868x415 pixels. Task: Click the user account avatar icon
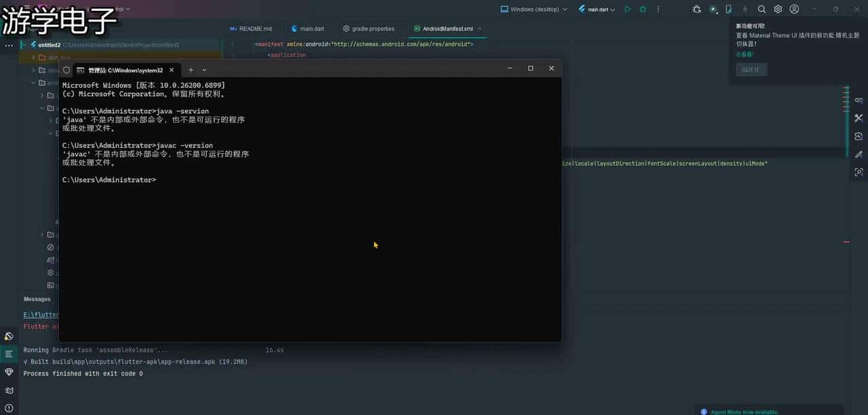pyautogui.click(x=794, y=9)
